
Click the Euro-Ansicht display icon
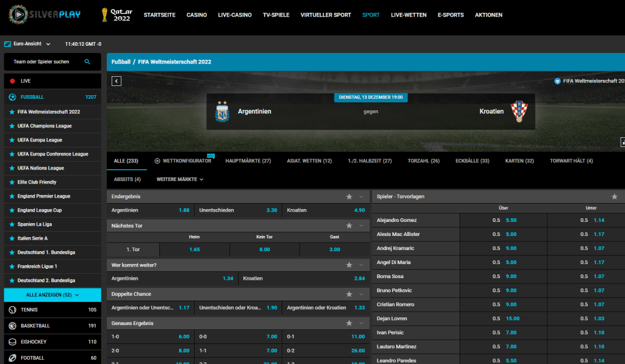coord(7,44)
